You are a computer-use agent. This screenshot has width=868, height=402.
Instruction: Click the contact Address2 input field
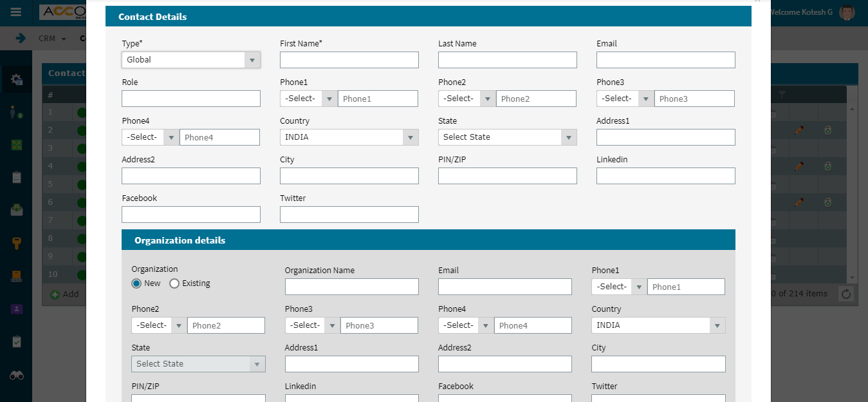click(x=191, y=176)
